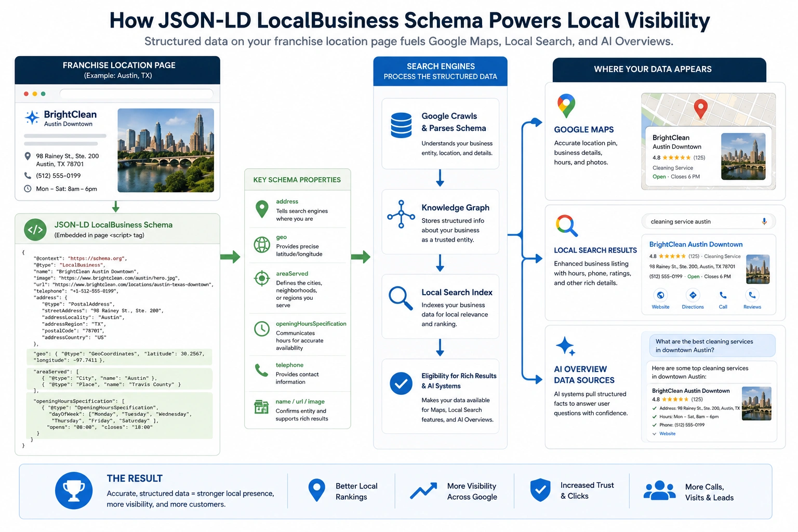Click the clock icon beside Mon – Sat hours
Image resolution: width=798 pixels, height=532 pixels.
(28, 189)
